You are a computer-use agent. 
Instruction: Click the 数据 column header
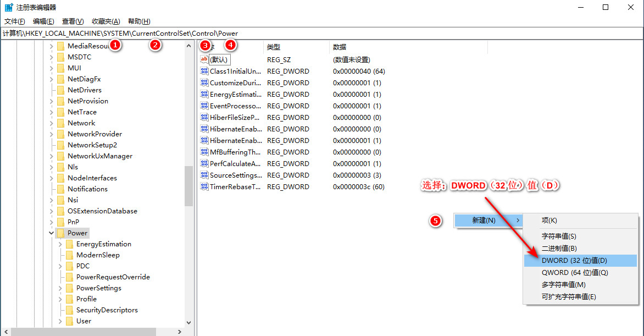[x=340, y=47]
